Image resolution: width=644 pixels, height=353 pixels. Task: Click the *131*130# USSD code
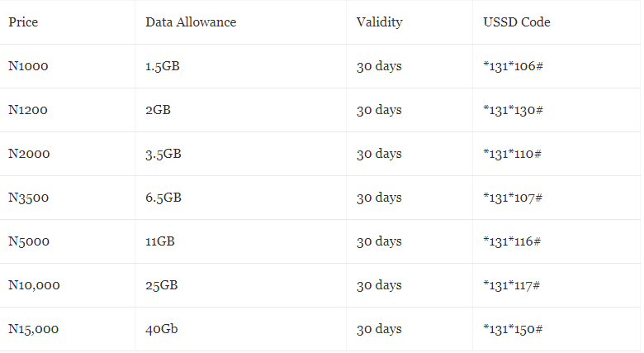513,110
